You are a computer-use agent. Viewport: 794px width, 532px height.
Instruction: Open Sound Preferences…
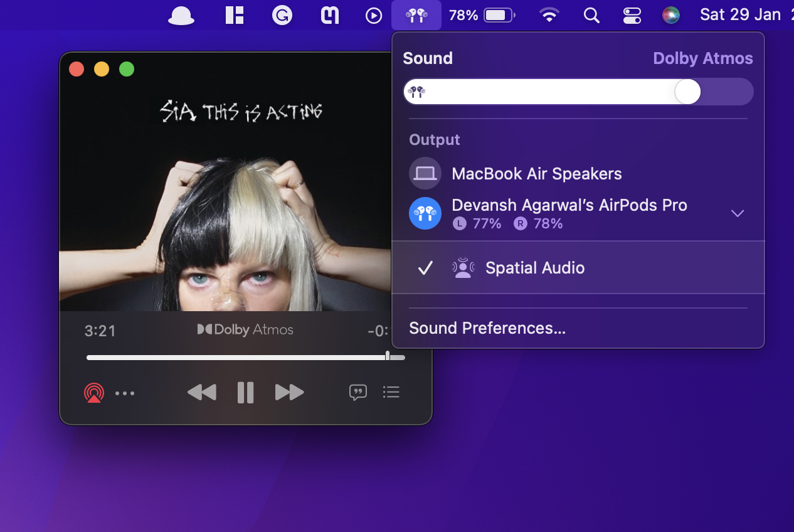(x=487, y=328)
